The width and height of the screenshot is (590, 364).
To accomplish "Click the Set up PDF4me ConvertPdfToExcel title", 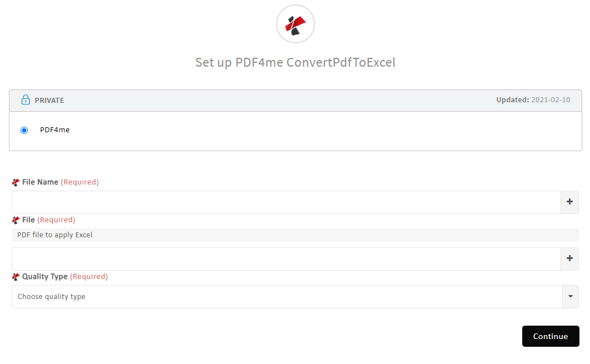I will coord(295,62).
